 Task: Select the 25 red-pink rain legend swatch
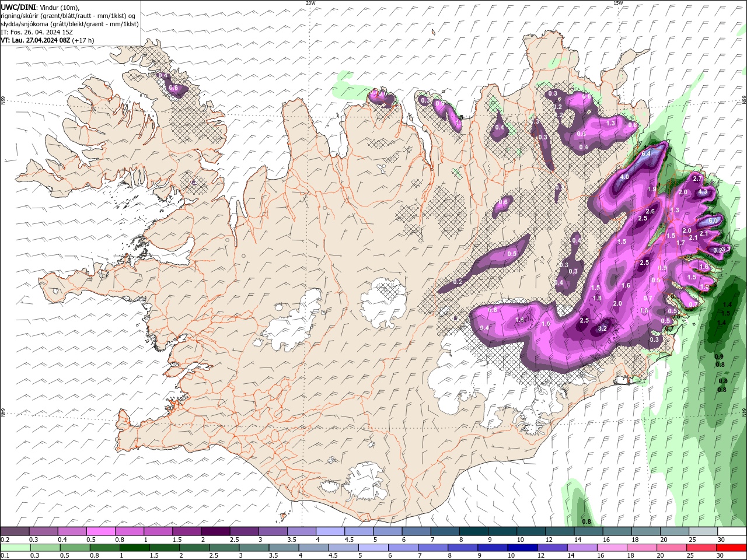701,548
